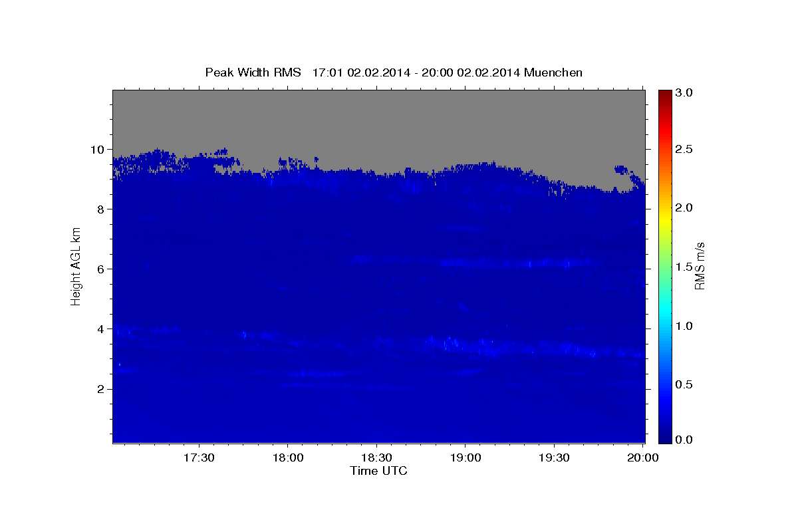Click the colorbar label '0.0'

(x=685, y=440)
